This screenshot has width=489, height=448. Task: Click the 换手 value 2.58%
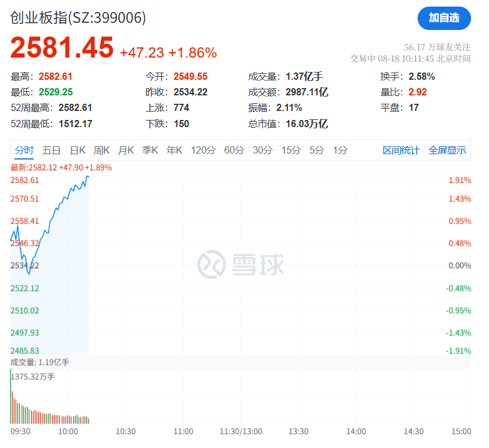pyautogui.click(x=422, y=76)
